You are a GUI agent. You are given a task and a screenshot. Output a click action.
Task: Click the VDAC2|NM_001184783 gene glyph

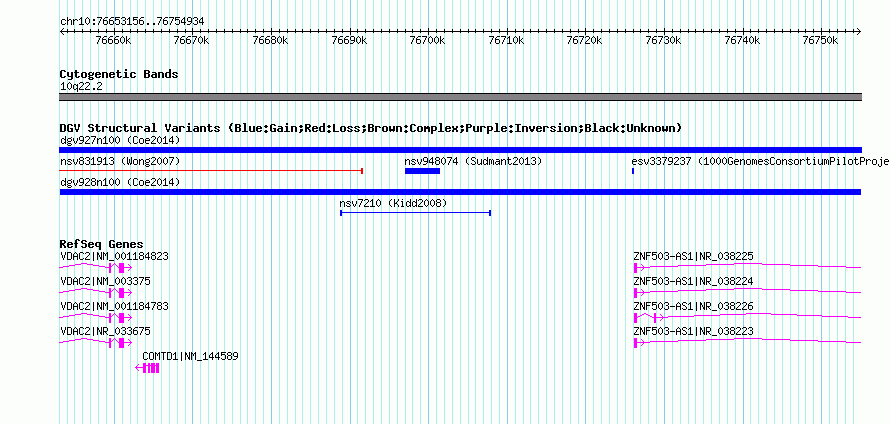(x=95, y=317)
